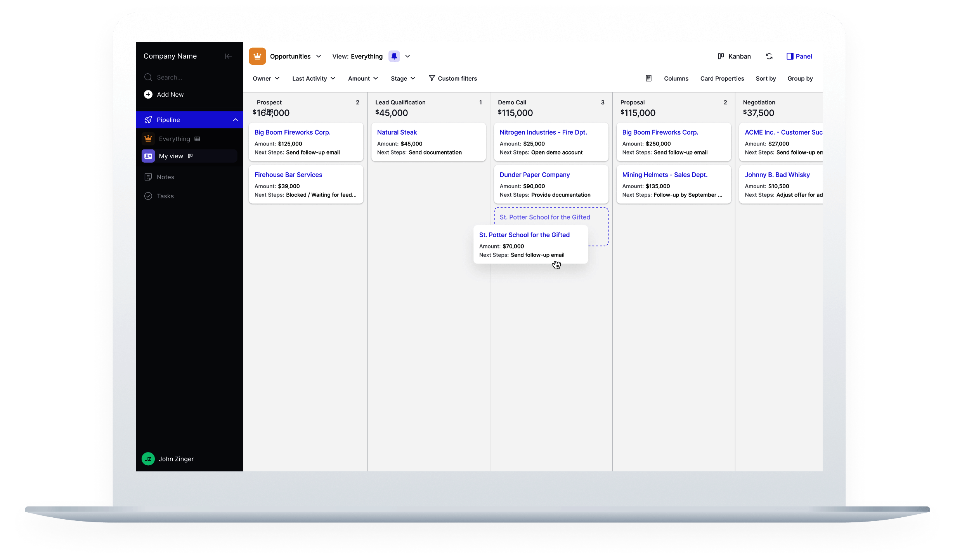955x560 pixels.
Task: Open the Owner filter dropdown
Action: pyautogui.click(x=266, y=78)
